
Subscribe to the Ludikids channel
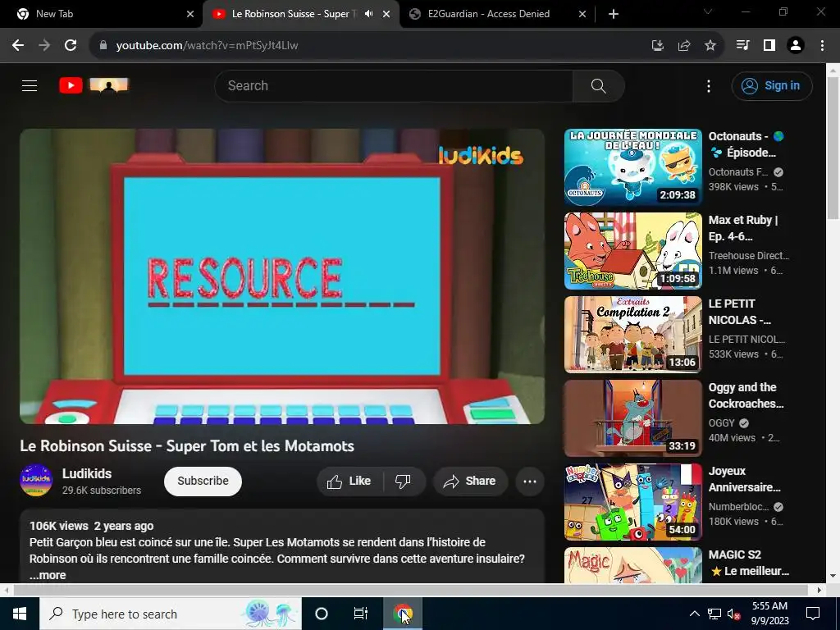click(203, 481)
